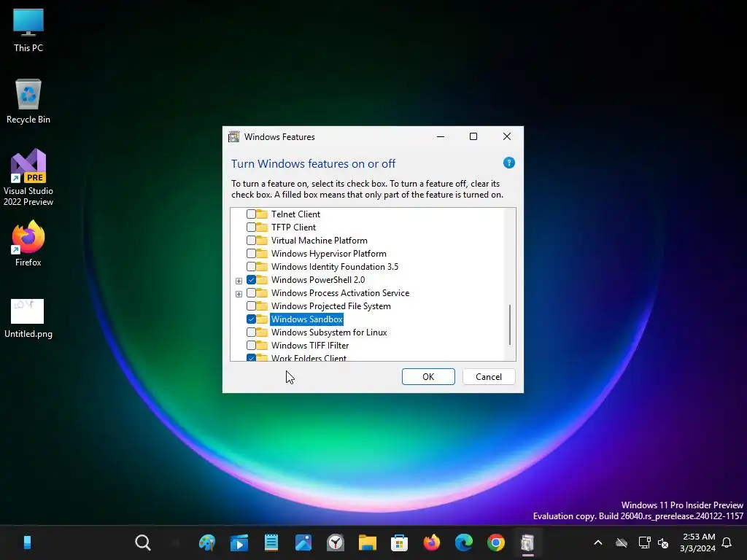This screenshot has width=747, height=560.
Task: Click the features list scrollbar thumb
Action: [510, 324]
